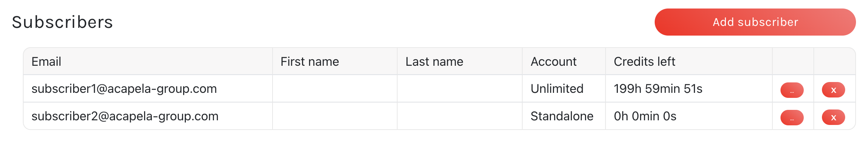Click the Subscribers page heading
868x147 pixels.
click(62, 22)
